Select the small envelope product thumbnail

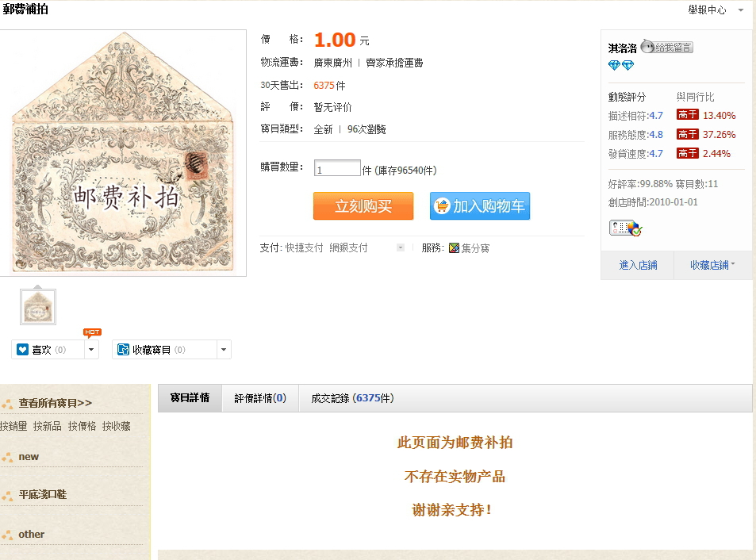tap(38, 307)
